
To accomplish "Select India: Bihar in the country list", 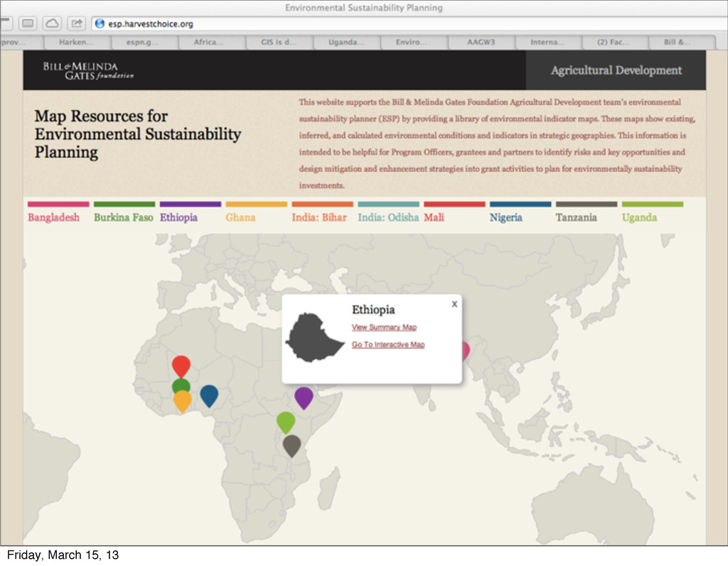I will 319,218.
